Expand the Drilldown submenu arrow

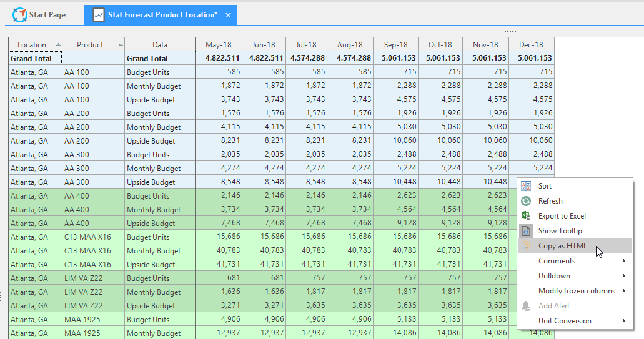(x=623, y=276)
